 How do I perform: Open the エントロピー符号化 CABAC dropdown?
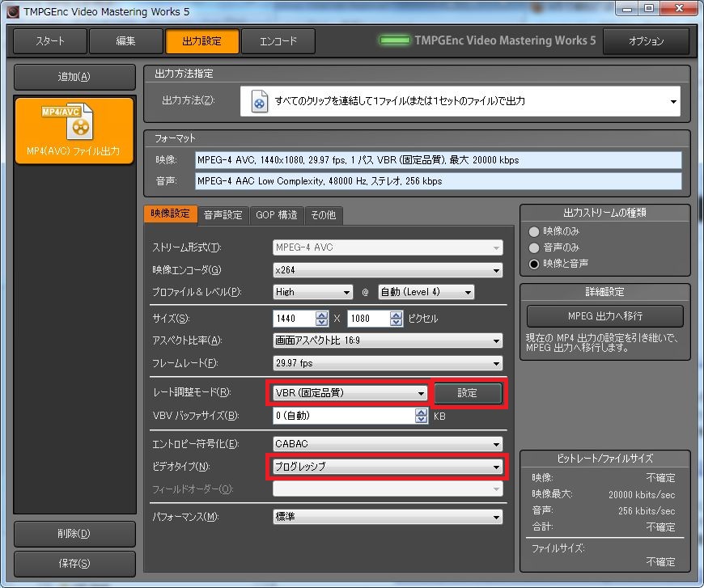point(388,444)
